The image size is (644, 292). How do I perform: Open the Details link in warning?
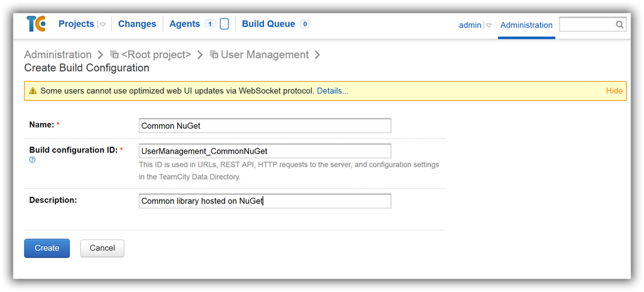click(333, 91)
